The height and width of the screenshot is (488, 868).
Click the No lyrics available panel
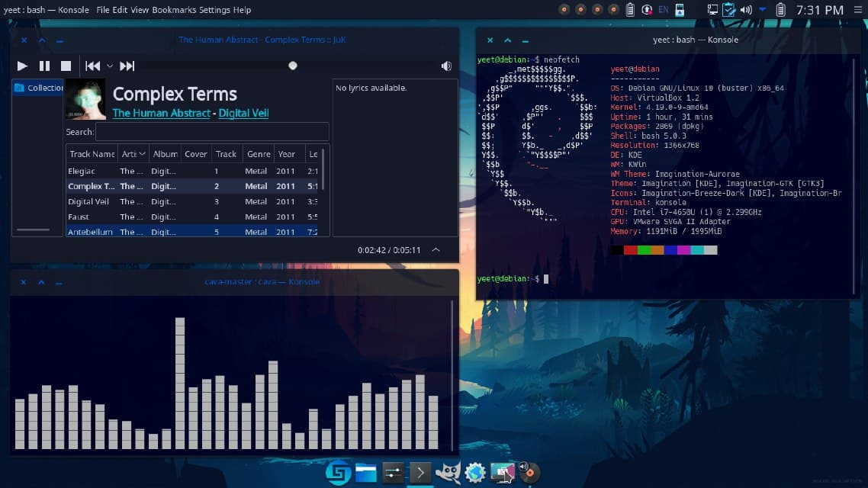[394, 158]
